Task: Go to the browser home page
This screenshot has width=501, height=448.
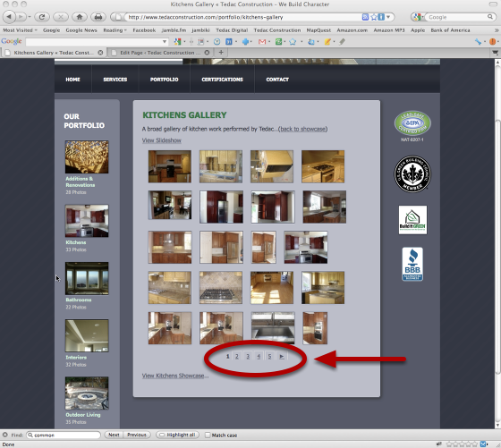Action: [80, 17]
